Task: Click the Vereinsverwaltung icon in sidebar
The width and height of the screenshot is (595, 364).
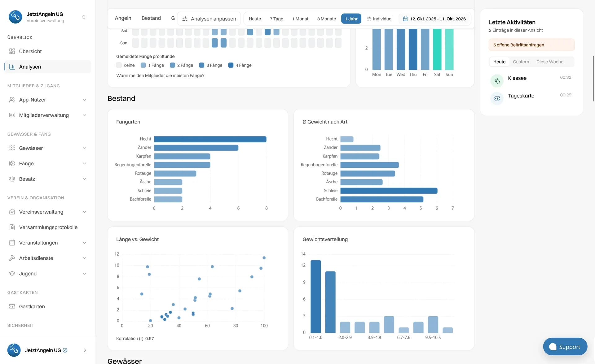Action: (12, 212)
